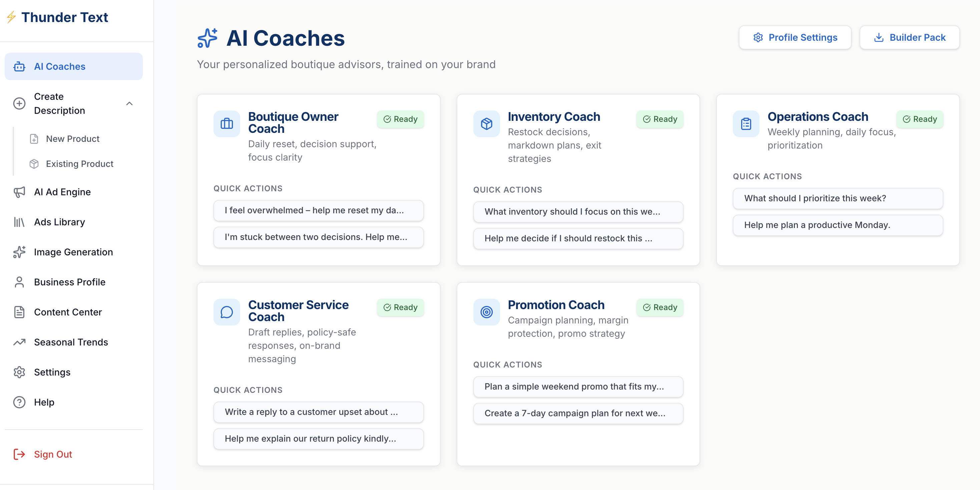Viewport: 980px width, 490px height.
Task: Download the Builder Pack
Action: coord(910,37)
